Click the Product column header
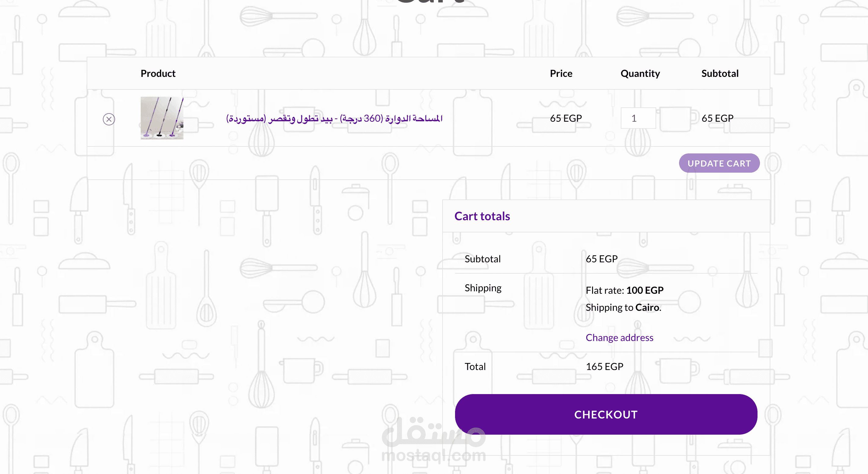Image resolution: width=868 pixels, height=474 pixels. pyautogui.click(x=158, y=74)
